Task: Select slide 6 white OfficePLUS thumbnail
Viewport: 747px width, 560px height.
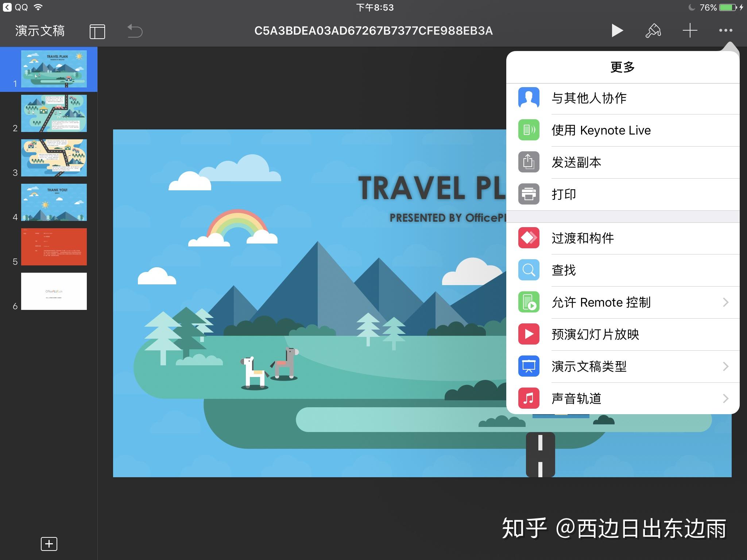Action: click(54, 291)
